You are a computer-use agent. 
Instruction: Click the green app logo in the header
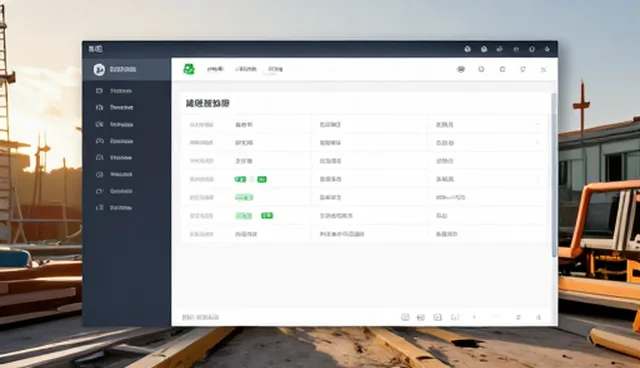pos(189,69)
